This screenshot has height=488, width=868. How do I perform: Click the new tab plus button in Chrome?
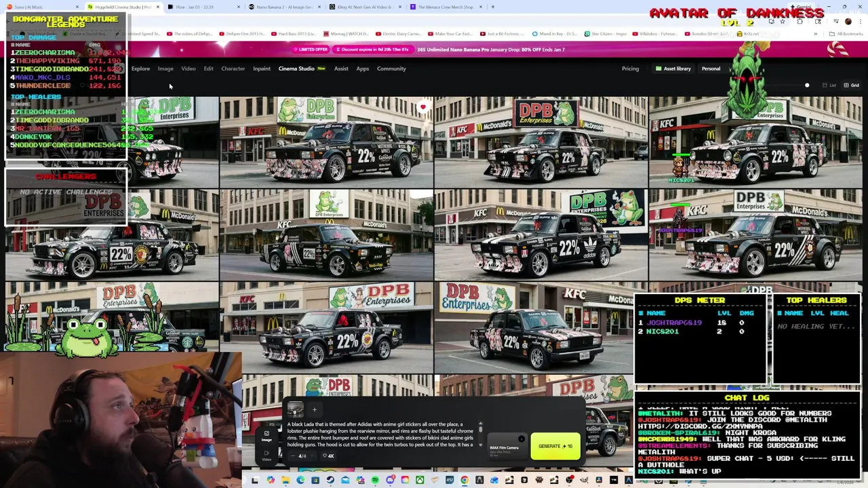click(492, 7)
